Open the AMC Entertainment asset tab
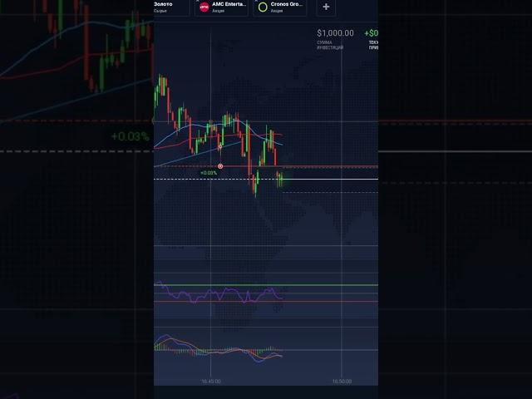 (229, 7)
